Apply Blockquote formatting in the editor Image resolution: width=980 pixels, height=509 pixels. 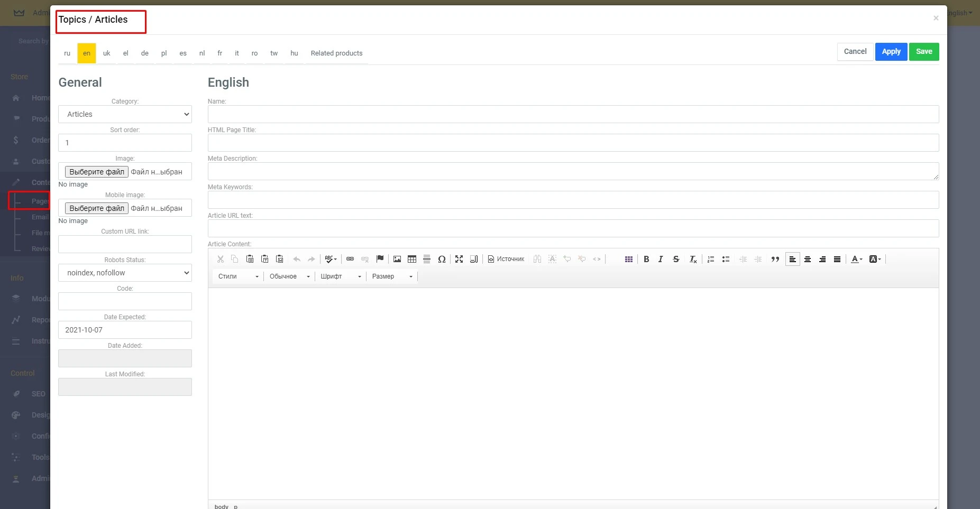click(x=774, y=259)
